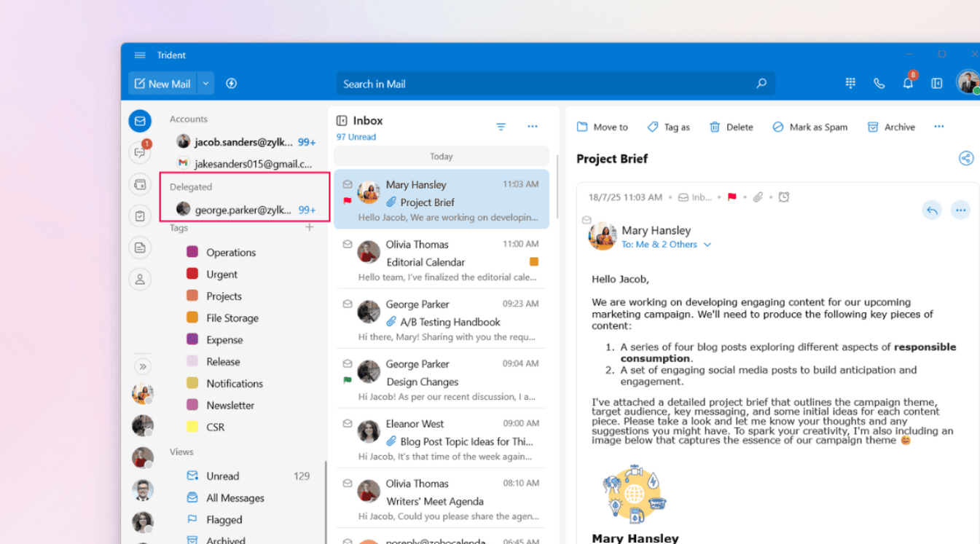Click the Urgent tag color swatch

click(x=192, y=274)
